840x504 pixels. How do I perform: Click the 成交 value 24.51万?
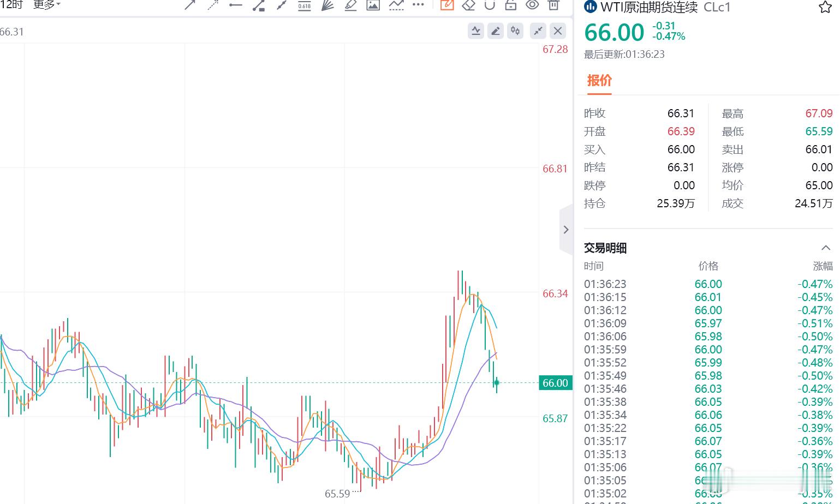click(814, 203)
